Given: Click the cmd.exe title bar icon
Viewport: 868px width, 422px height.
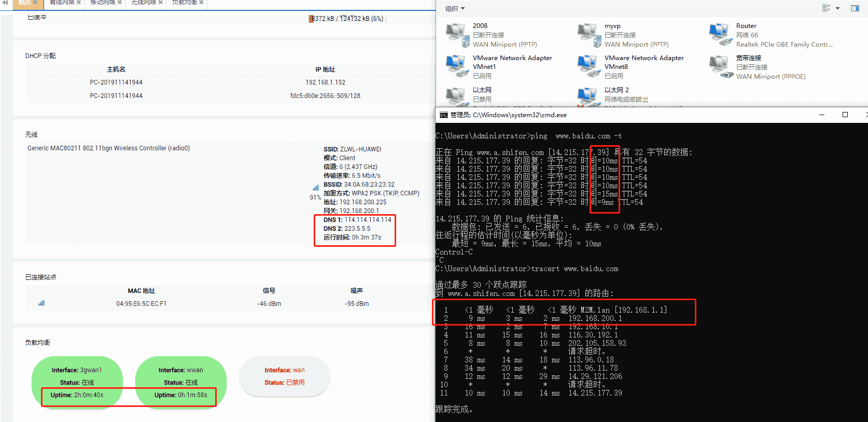Looking at the screenshot, I should (x=443, y=115).
